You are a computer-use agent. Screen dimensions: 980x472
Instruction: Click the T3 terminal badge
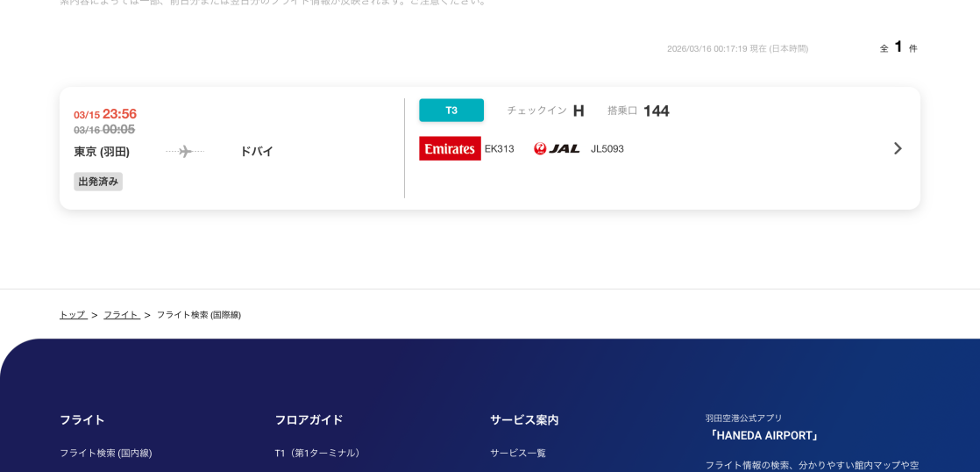click(x=451, y=111)
